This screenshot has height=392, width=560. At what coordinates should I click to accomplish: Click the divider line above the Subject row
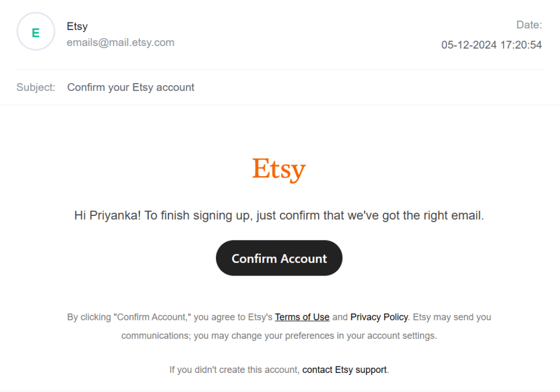[279, 69]
